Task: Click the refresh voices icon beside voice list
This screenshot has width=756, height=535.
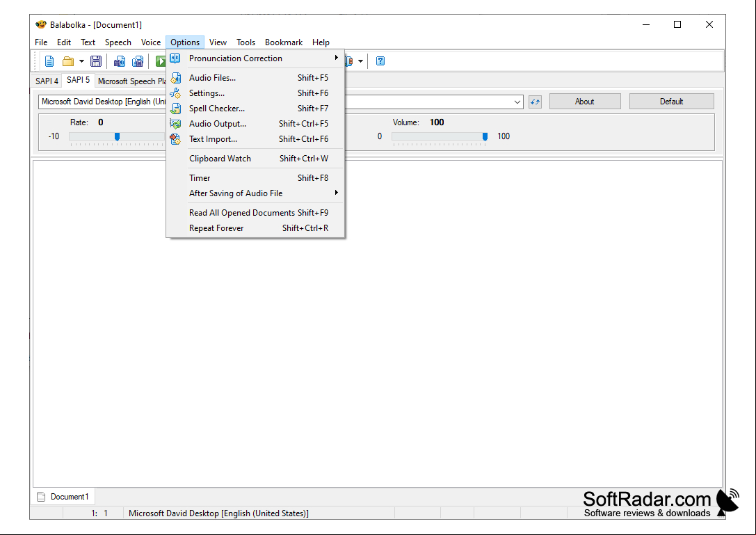Action: [535, 102]
